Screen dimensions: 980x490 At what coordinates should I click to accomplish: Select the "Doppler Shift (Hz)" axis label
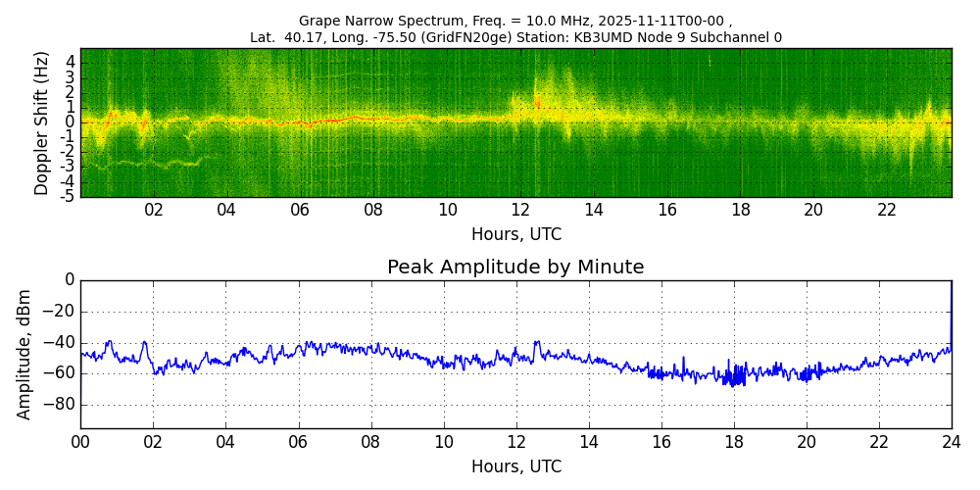pos(42,122)
